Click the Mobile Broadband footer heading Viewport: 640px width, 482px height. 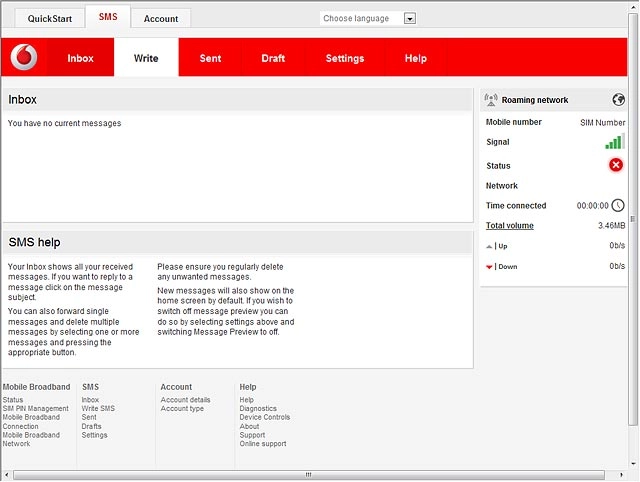coord(36,386)
